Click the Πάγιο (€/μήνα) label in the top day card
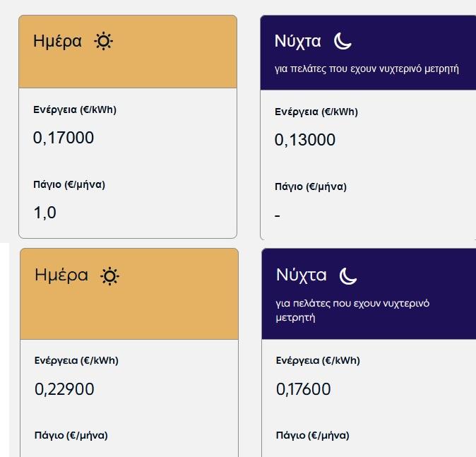This screenshot has height=457, width=476. point(69,184)
